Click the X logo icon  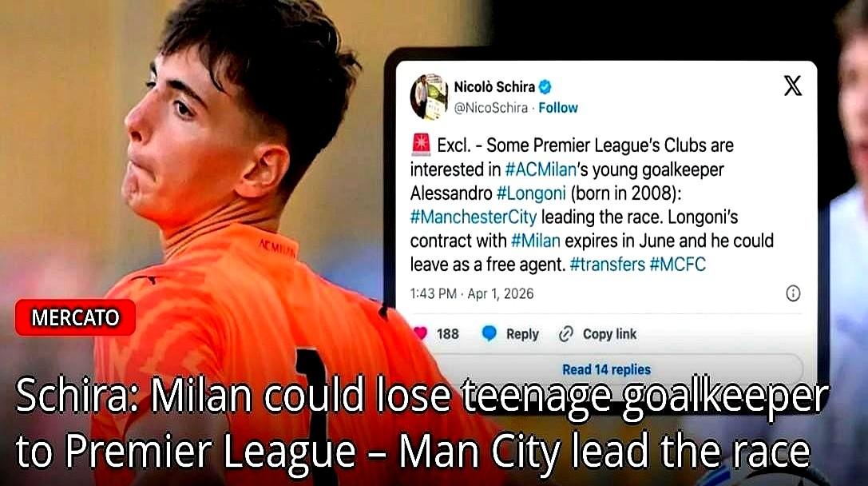tap(793, 86)
